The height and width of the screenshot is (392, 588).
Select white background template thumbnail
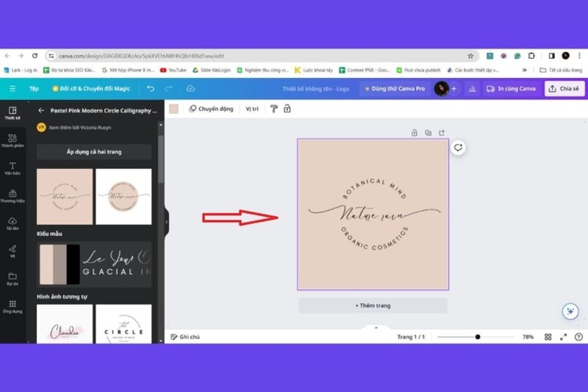123,196
